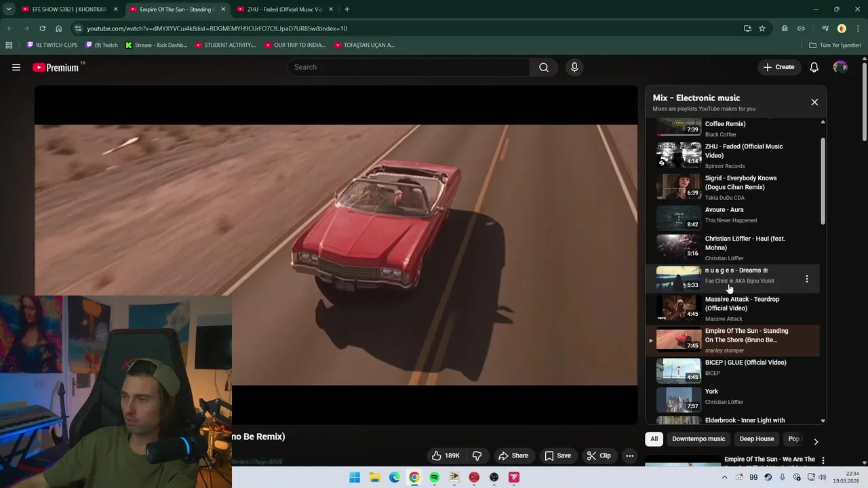Open OBS Studio from taskbar
Screen dimensions: 868x488
[494, 477]
